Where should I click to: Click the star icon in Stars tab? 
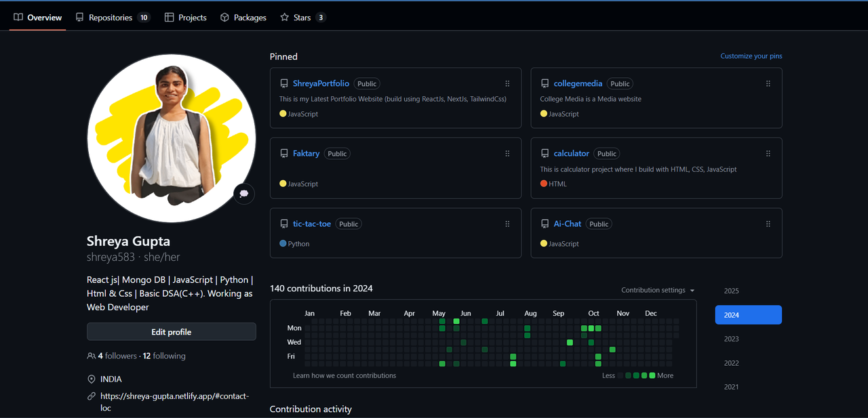[285, 18]
